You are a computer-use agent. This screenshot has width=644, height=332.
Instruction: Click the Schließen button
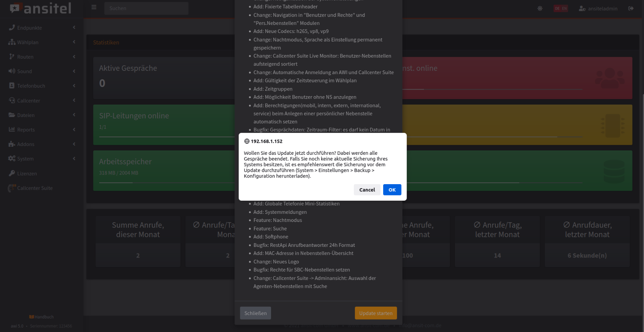click(255, 313)
